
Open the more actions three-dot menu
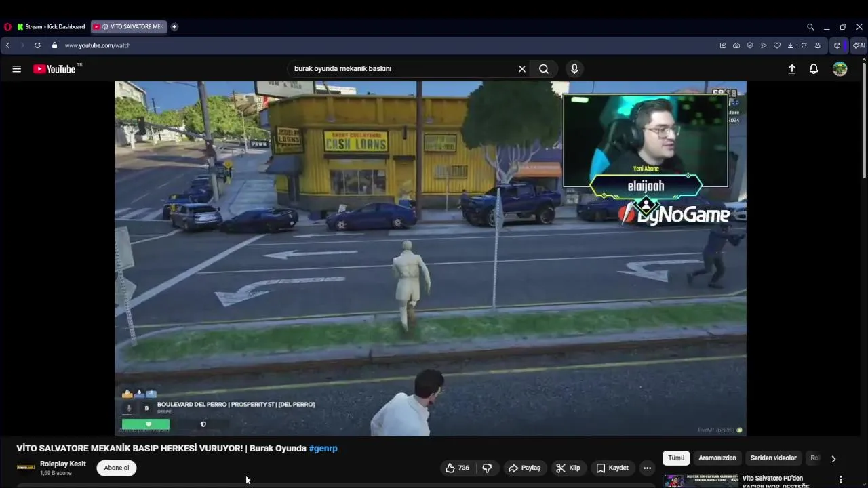click(x=647, y=468)
